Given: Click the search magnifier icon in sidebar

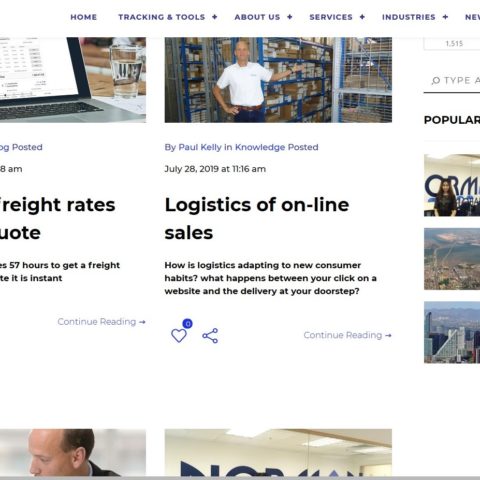Looking at the screenshot, I should click(436, 81).
